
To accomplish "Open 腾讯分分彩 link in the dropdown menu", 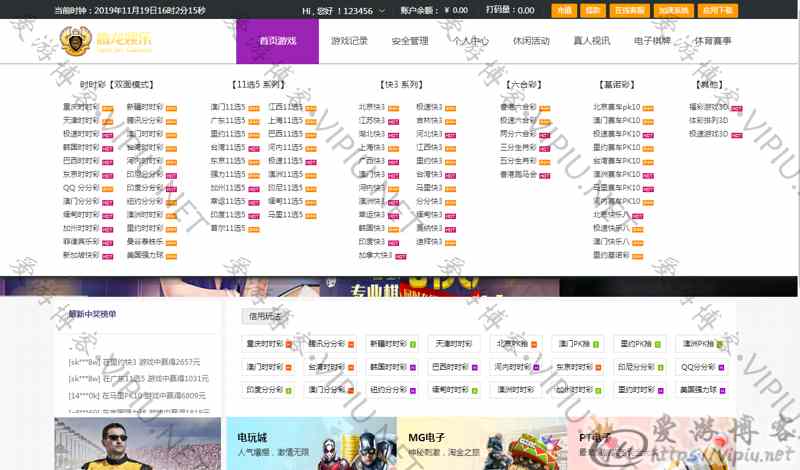I will pyautogui.click(x=145, y=120).
